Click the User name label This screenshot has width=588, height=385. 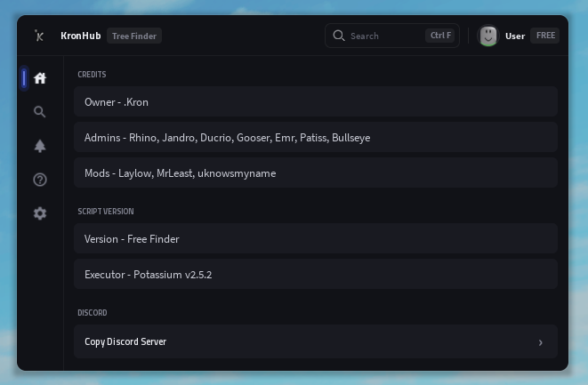[515, 36]
